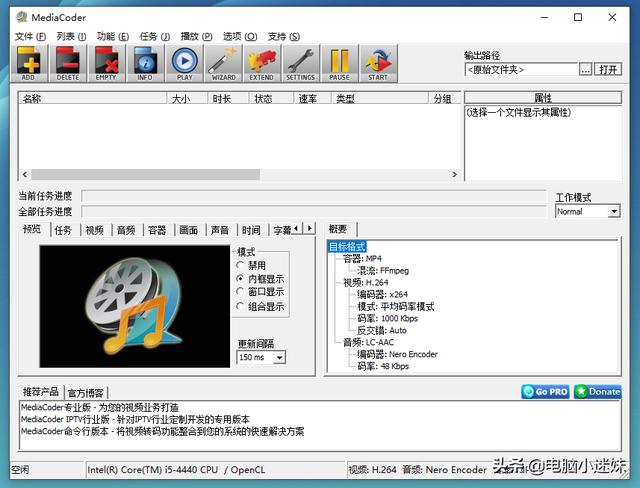
Task: Click the EMPTY list toolbar icon
Action: [106, 64]
